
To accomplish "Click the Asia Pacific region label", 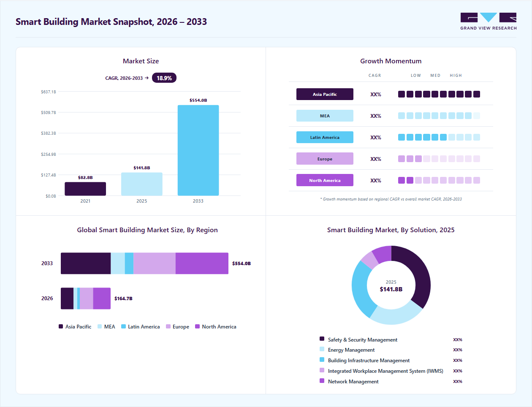I will [325, 94].
